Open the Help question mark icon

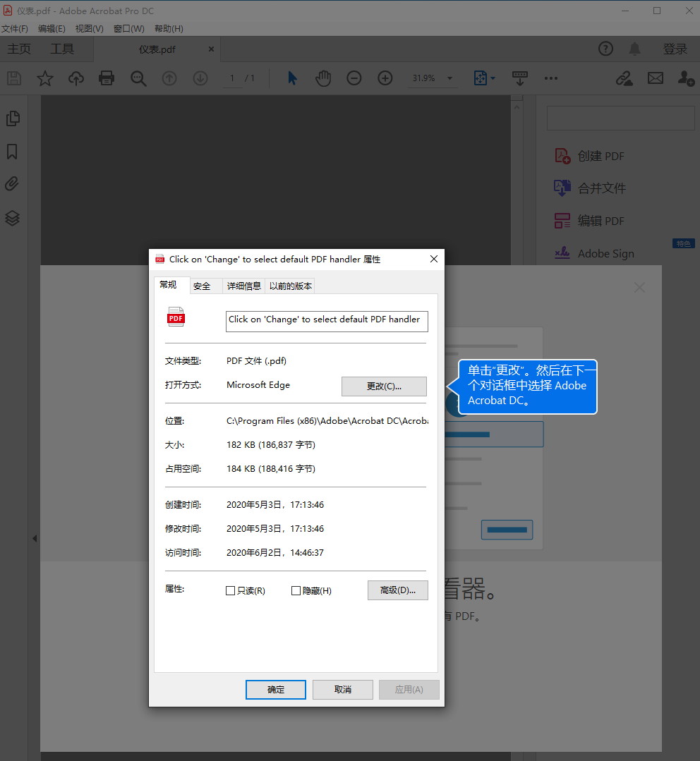click(606, 49)
